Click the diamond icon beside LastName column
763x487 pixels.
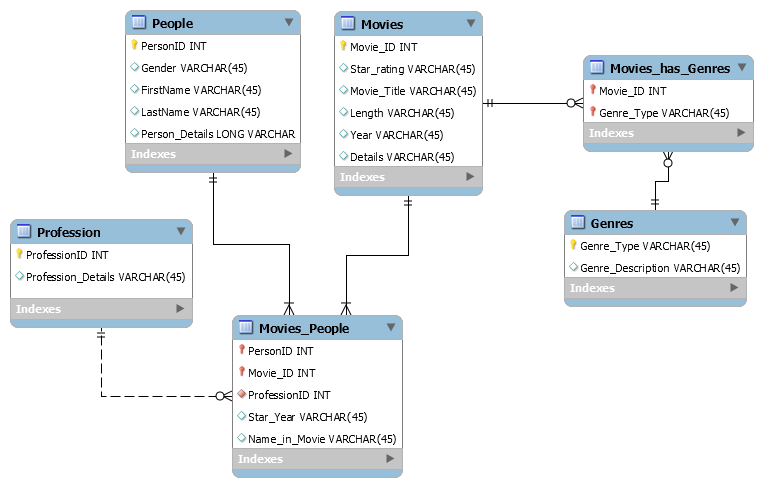pos(135,110)
